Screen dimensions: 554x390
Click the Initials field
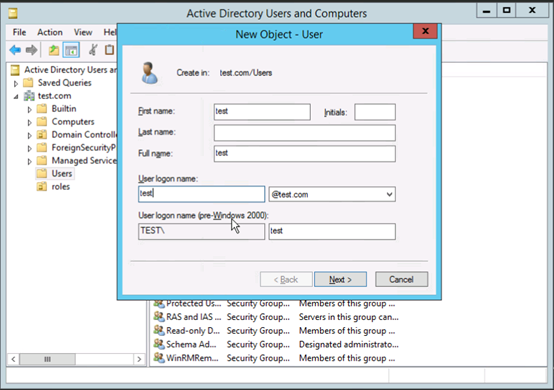[x=375, y=112]
